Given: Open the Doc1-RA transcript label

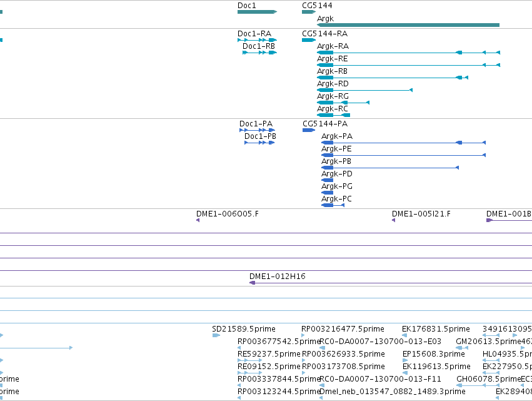Looking at the screenshot, I should pyautogui.click(x=254, y=34).
